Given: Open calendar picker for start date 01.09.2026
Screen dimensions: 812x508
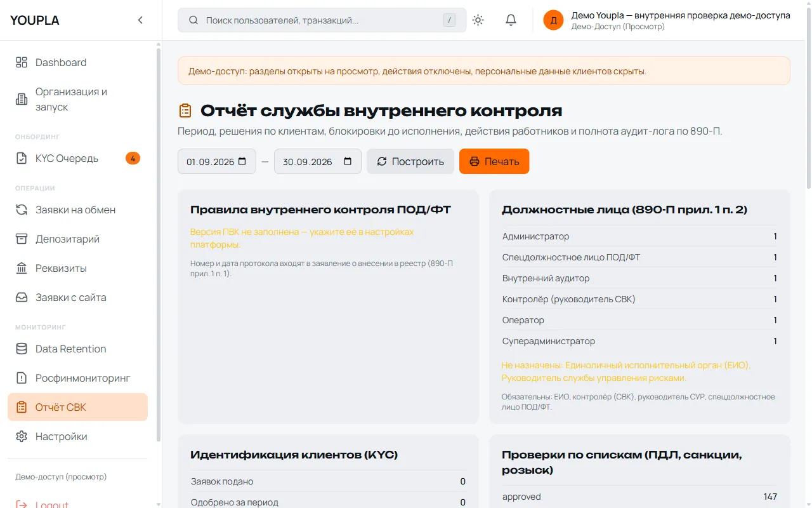Looking at the screenshot, I should pos(242,161).
